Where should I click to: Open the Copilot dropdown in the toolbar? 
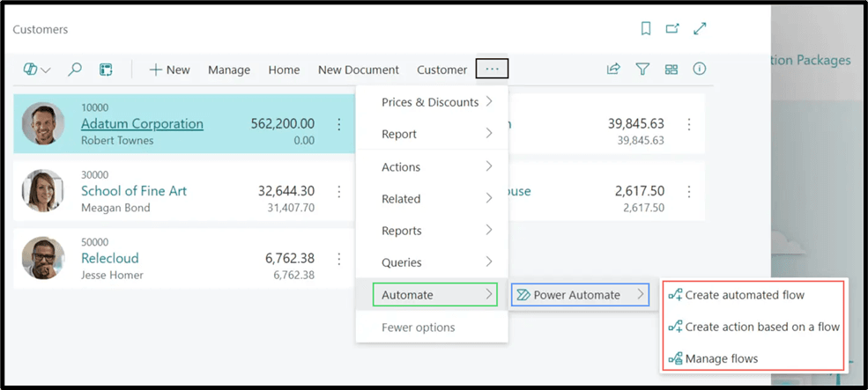pyautogui.click(x=37, y=70)
